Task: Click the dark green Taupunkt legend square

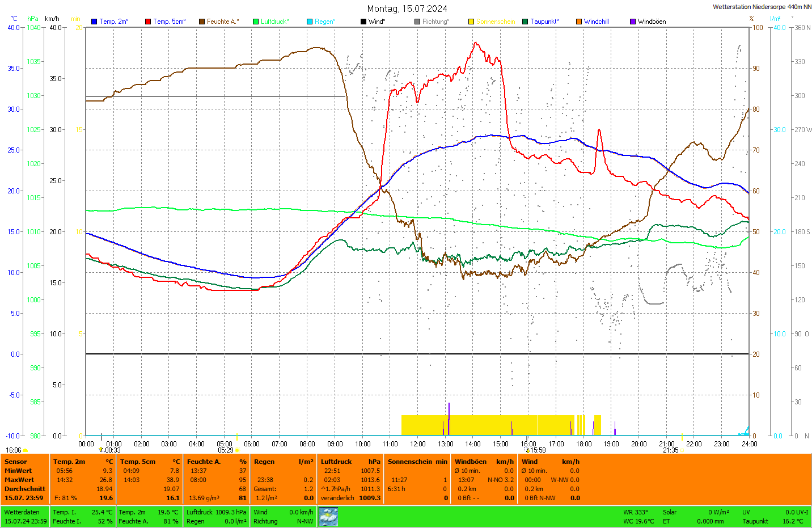Action: (525, 22)
